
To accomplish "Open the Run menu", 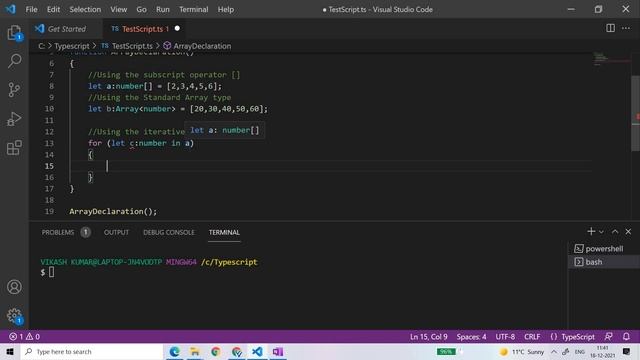I will point(162,9).
